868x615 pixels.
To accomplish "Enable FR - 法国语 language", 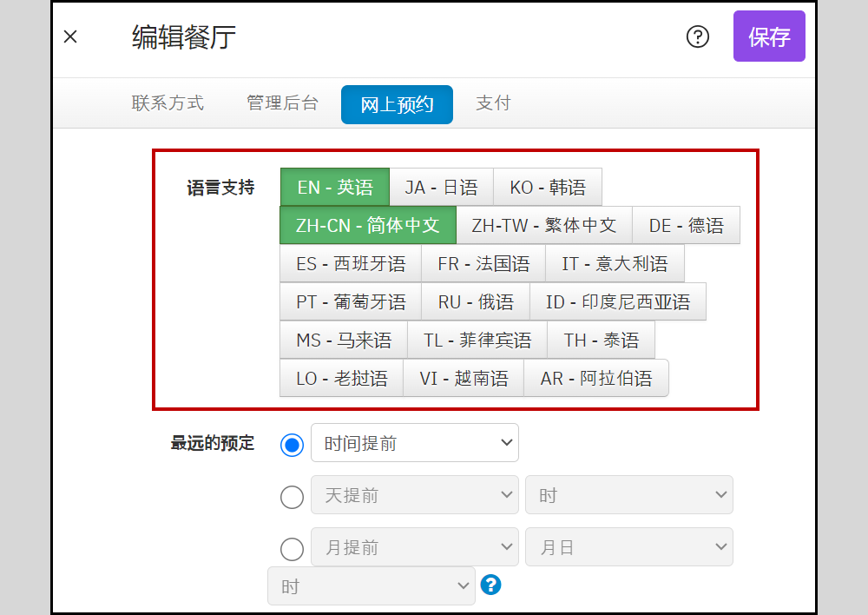I will 483,264.
